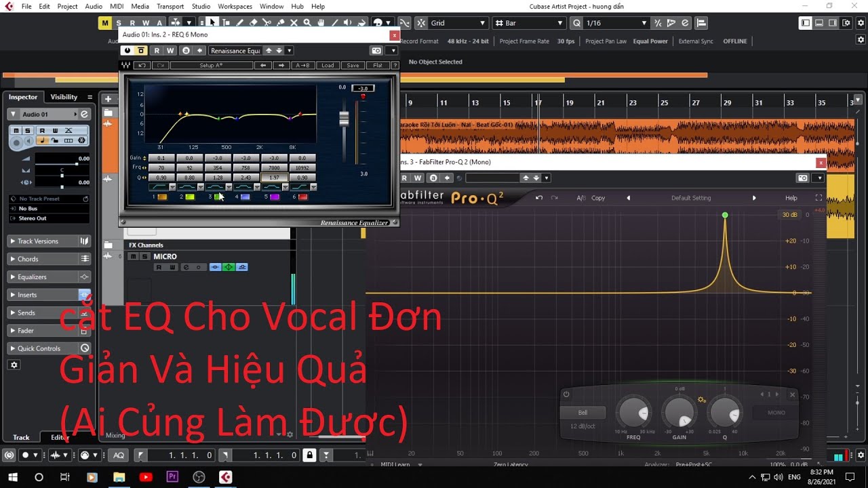Viewport: 868px width, 488px height.
Task: Load next preset arrow in REQ 6
Action: (281, 65)
